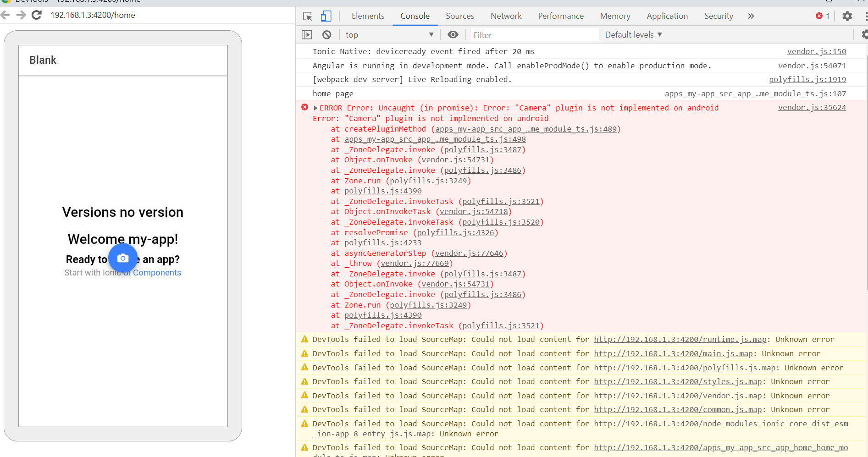This screenshot has width=868, height=457.
Task: Open the polyfills.js:1919 source link
Action: (807, 79)
